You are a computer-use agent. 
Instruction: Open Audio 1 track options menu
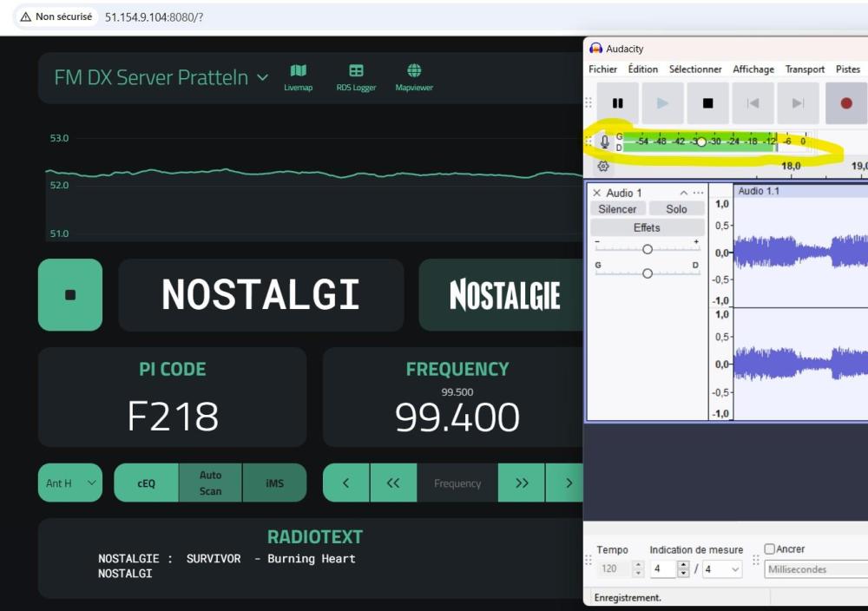tap(698, 193)
